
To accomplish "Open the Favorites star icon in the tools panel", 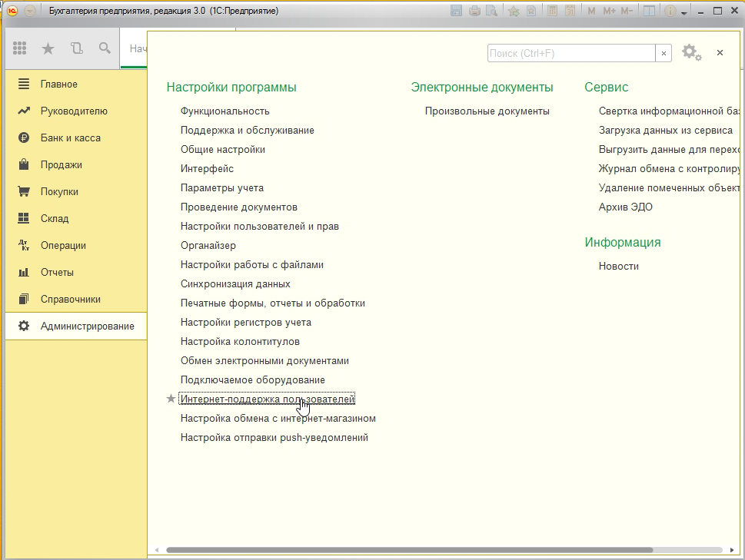I will coord(48,48).
